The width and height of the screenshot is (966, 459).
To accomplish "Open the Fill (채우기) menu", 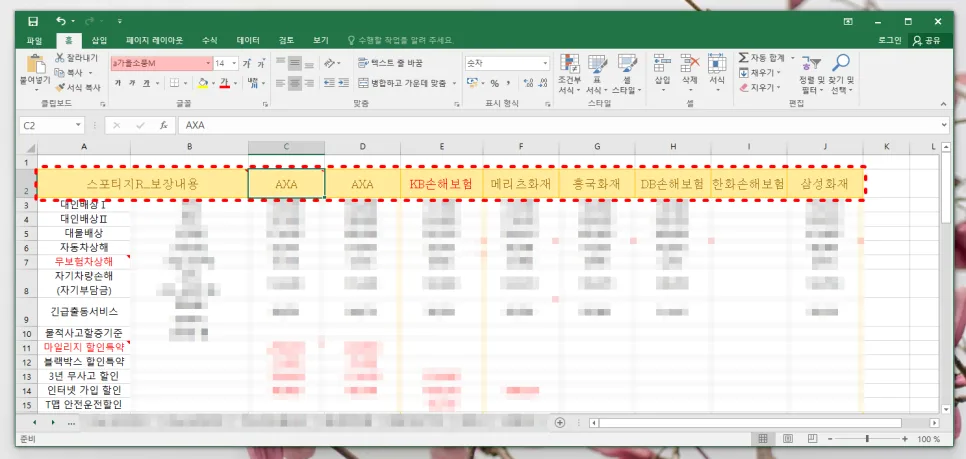I will (x=759, y=73).
